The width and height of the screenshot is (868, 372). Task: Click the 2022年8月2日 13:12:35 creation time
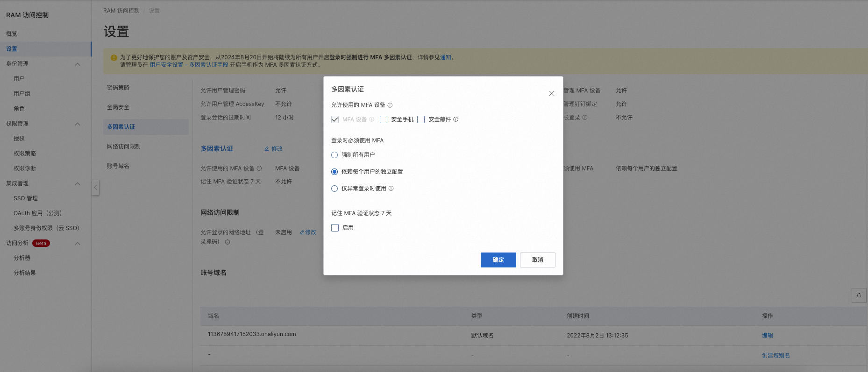coord(598,336)
